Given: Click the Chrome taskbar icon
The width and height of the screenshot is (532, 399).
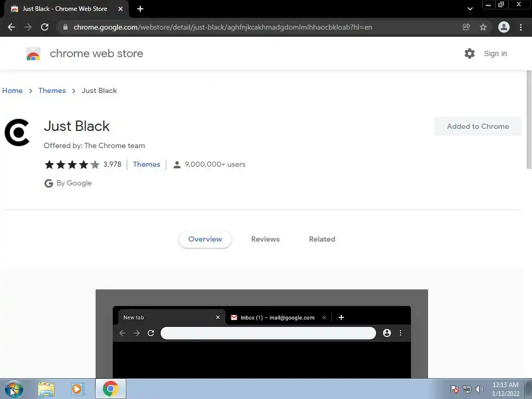Looking at the screenshot, I should [x=110, y=389].
